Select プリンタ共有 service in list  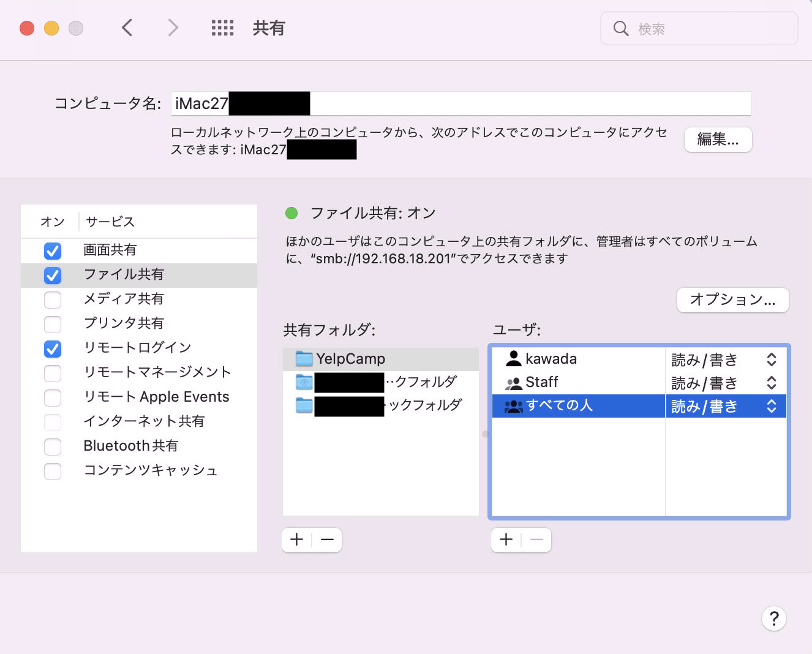(x=124, y=323)
